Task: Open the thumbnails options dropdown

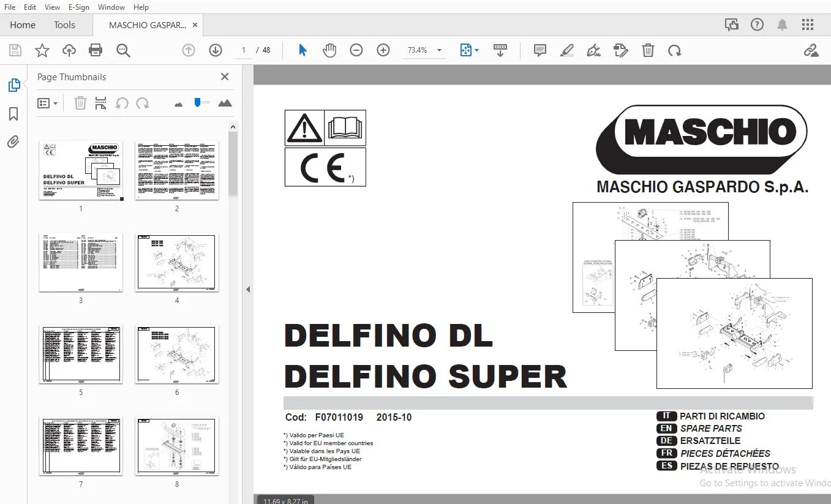Action: point(48,103)
